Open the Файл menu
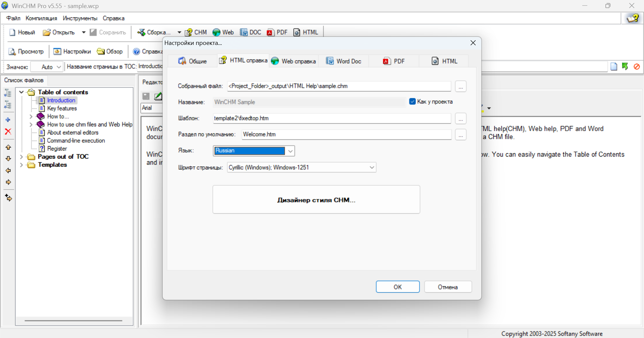 pos(13,18)
